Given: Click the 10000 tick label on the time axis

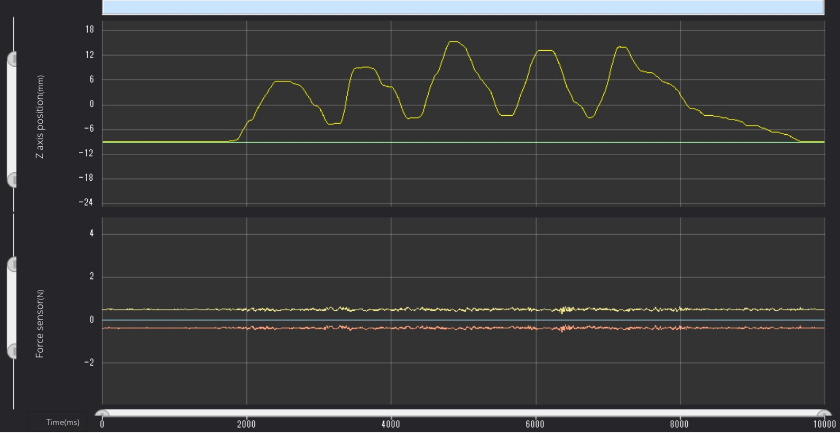Looking at the screenshot, I should pos(823,423).
